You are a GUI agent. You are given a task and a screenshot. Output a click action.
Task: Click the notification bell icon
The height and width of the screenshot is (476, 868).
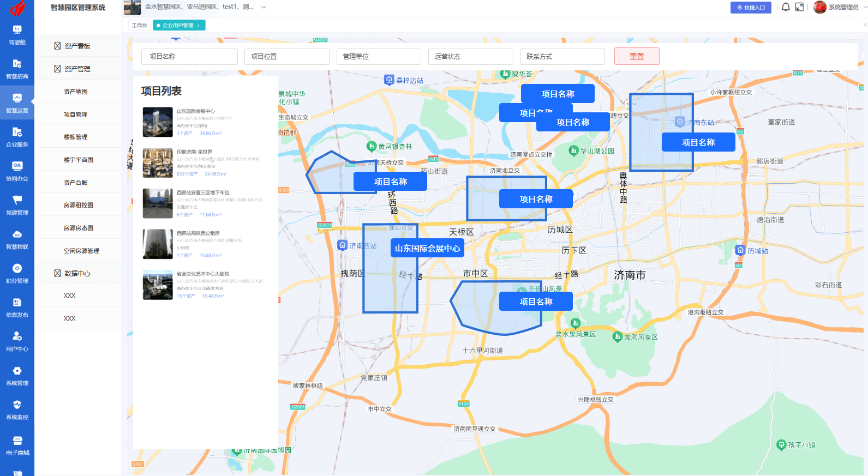tap(786, 7)
